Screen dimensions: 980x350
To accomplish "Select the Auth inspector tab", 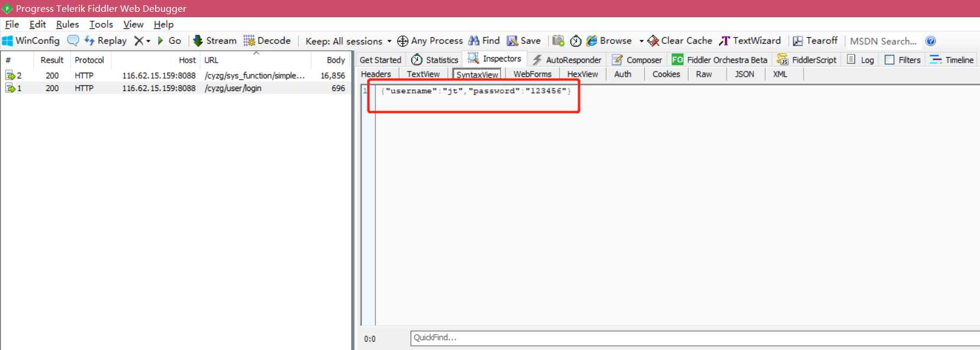I will coord(623,74).
